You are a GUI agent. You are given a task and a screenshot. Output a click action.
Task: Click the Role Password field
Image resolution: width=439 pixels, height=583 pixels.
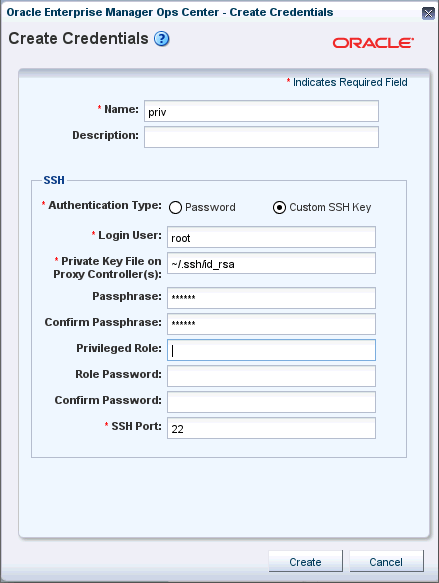tap(271, 376)
